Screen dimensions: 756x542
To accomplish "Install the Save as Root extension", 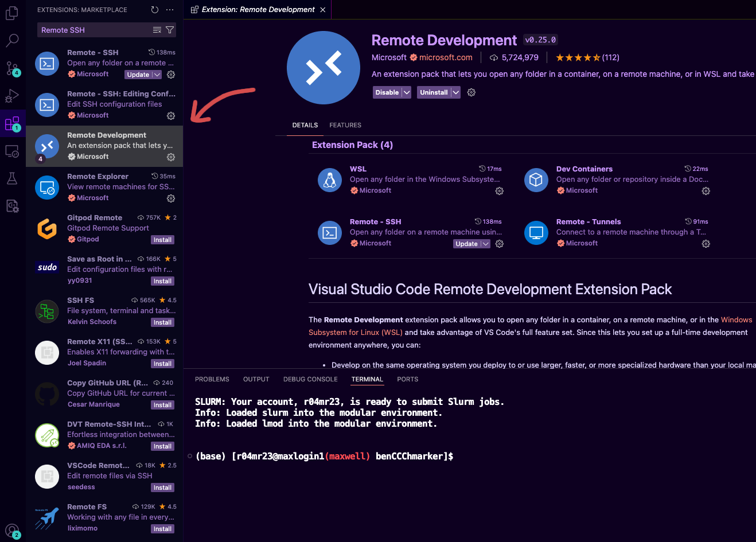I will pyautogui.click(x=162, y=281).
